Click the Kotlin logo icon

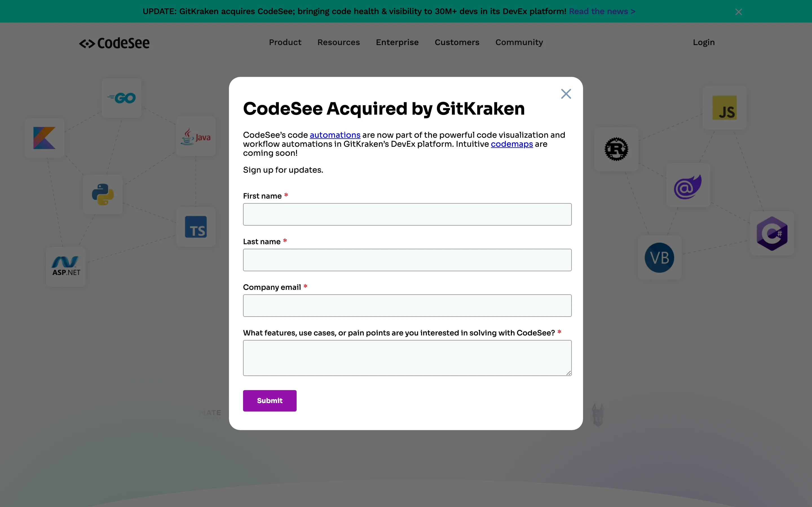[44, 138]
